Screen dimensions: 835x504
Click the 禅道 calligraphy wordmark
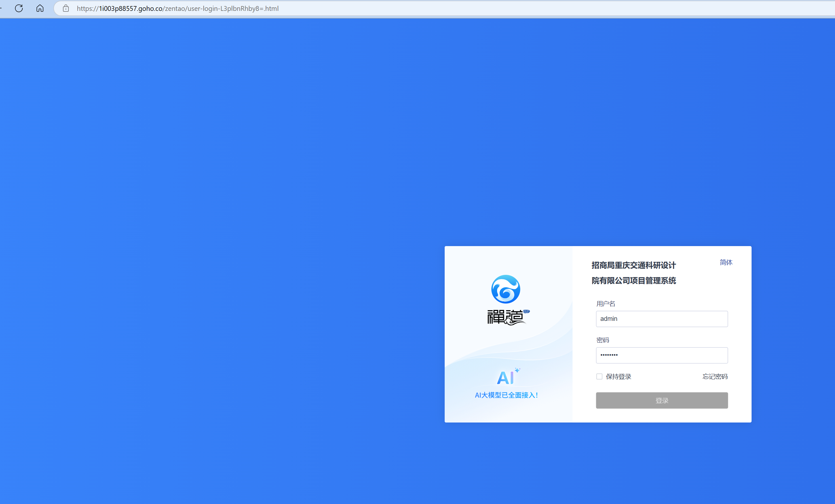click(x=504, y=317)
